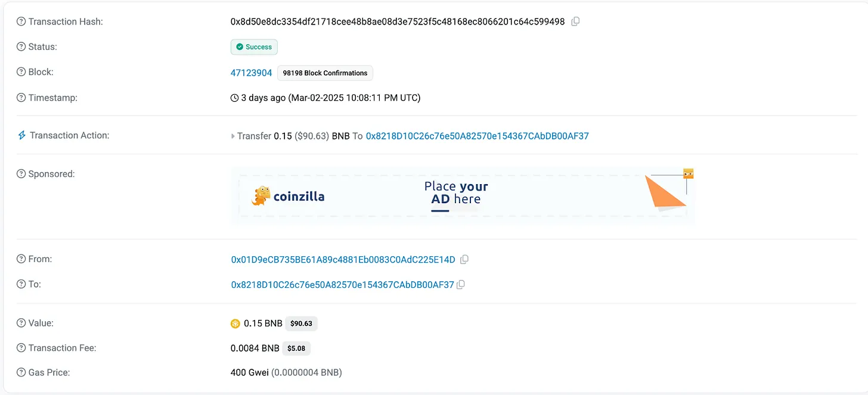Click the $90.63 value badge
This screenshot has height=395, width=868.
301,324
